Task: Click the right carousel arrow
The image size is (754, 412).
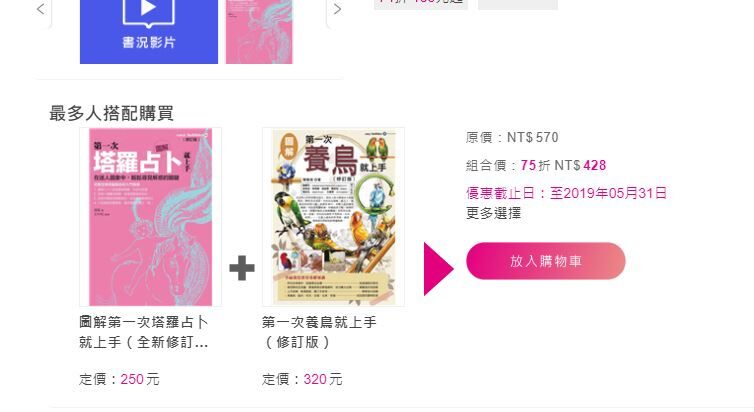Action: coord(337,9)
